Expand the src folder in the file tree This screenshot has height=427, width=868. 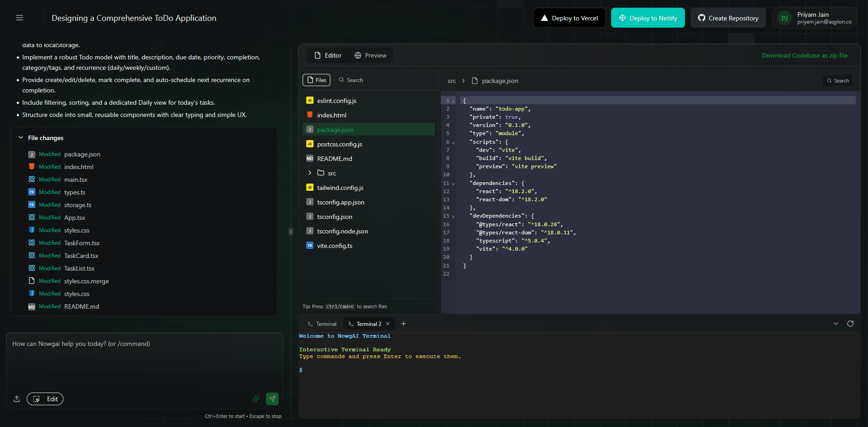click(x=310, y=173)
